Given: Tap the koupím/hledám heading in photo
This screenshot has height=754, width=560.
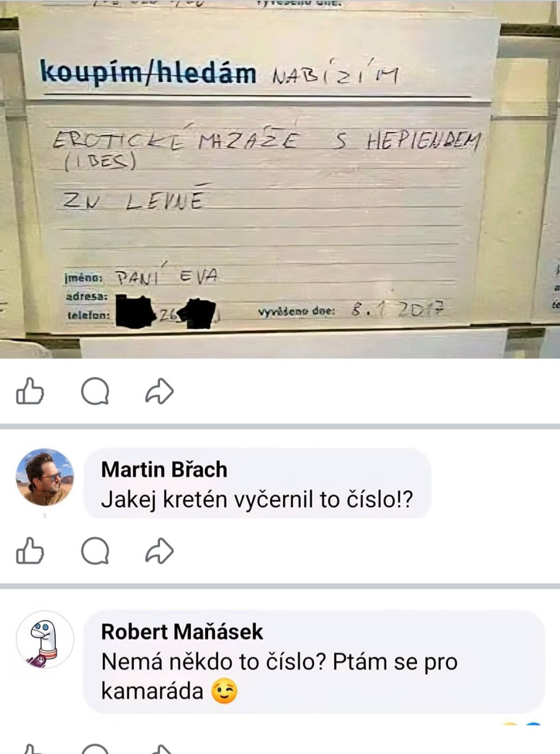Looking at the screenshot, I should pyautogui.click(x=149, y=74).
